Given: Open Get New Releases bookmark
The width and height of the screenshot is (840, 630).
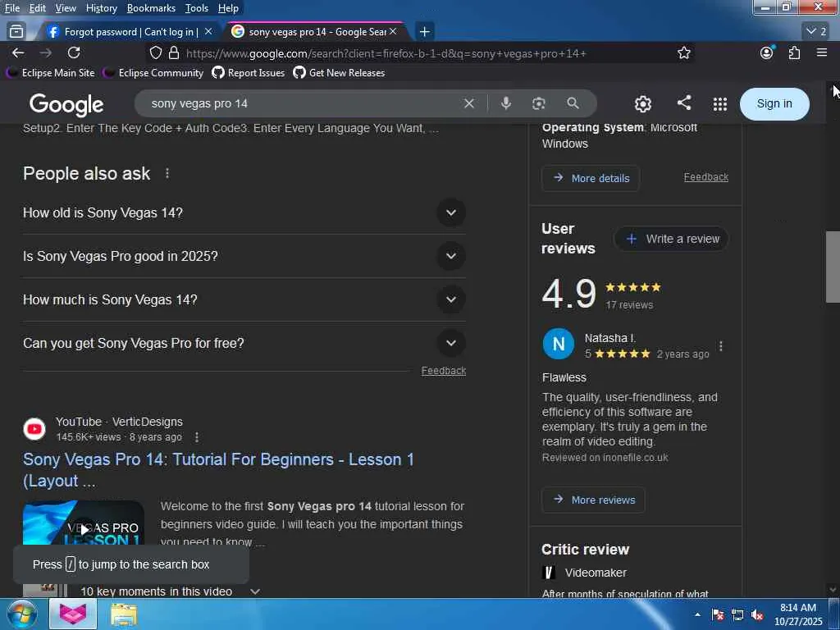Looking at the screenshot, I should (339, 73).
